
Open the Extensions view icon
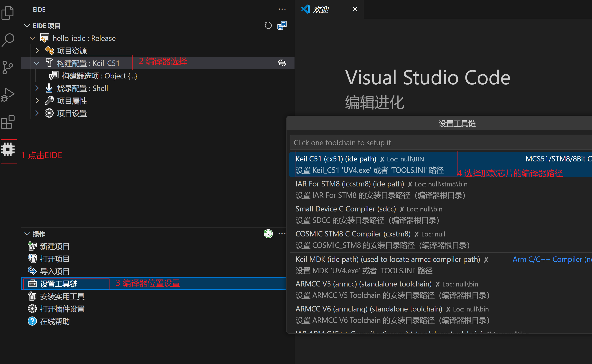(8, 122)
